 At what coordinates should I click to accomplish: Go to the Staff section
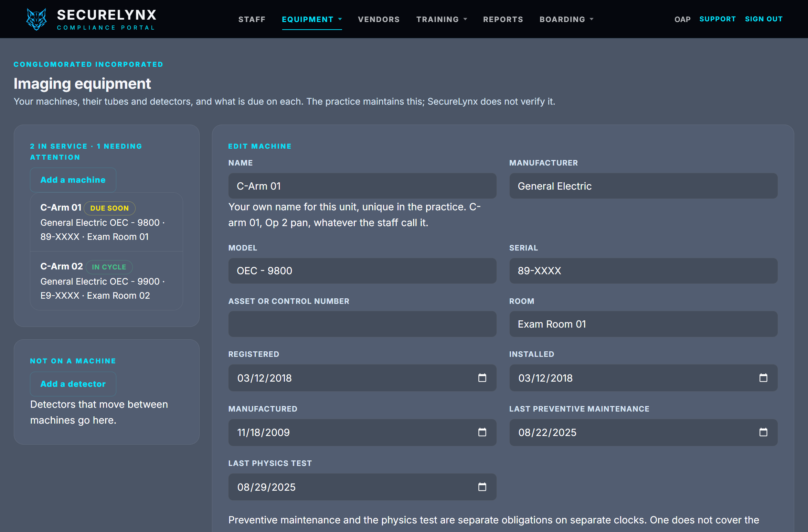[x=252, y=19]
